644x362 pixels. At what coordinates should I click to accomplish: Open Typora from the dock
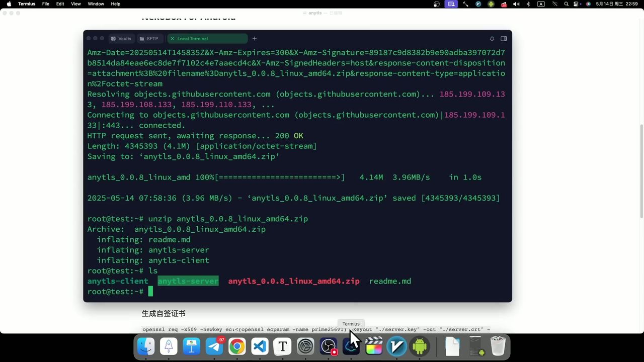coord(283,346)
